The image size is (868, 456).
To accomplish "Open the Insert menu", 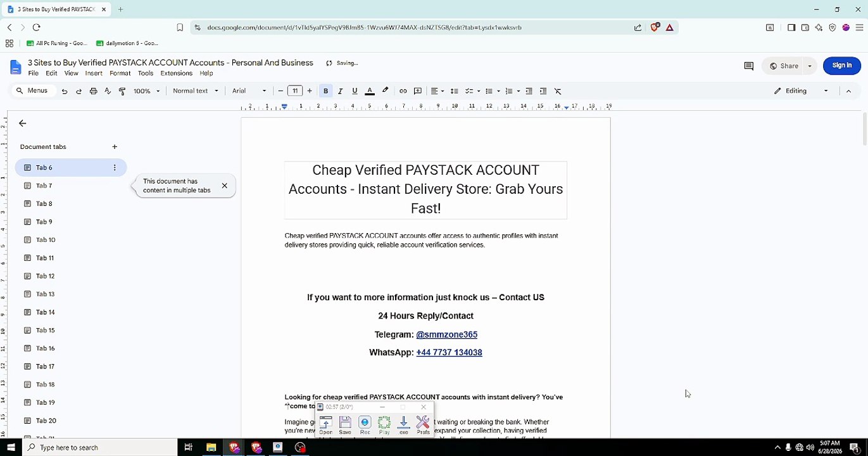I will click(94, 73).
